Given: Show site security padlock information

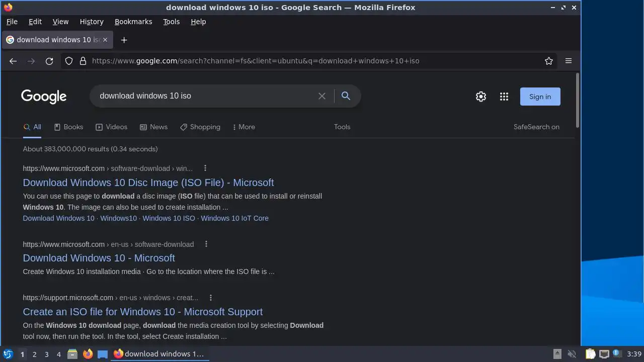Looking at the screenshot, I should pos(83,61).
